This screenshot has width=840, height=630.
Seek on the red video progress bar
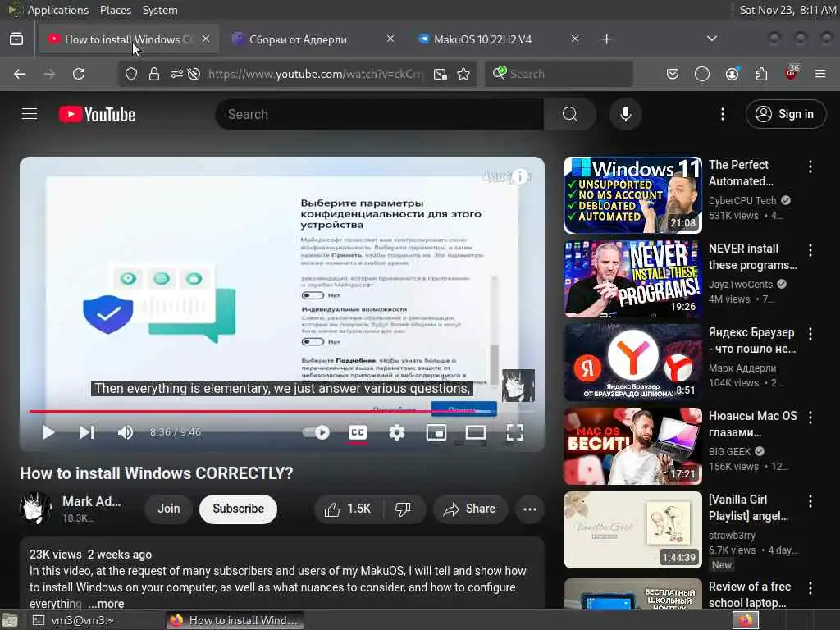[281, 412]
